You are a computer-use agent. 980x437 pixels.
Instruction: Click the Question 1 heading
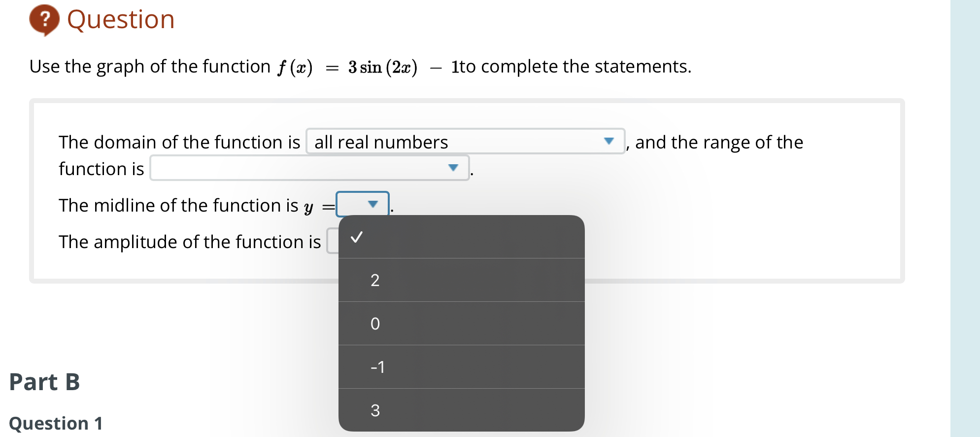55,423
